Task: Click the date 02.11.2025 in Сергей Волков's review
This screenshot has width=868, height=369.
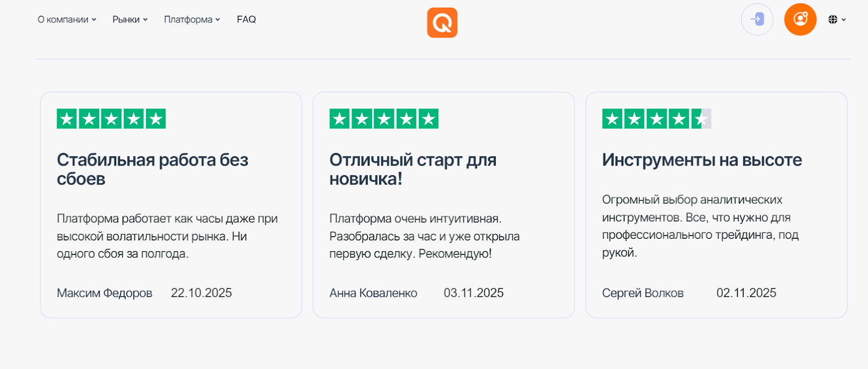Action: [746, 293]
